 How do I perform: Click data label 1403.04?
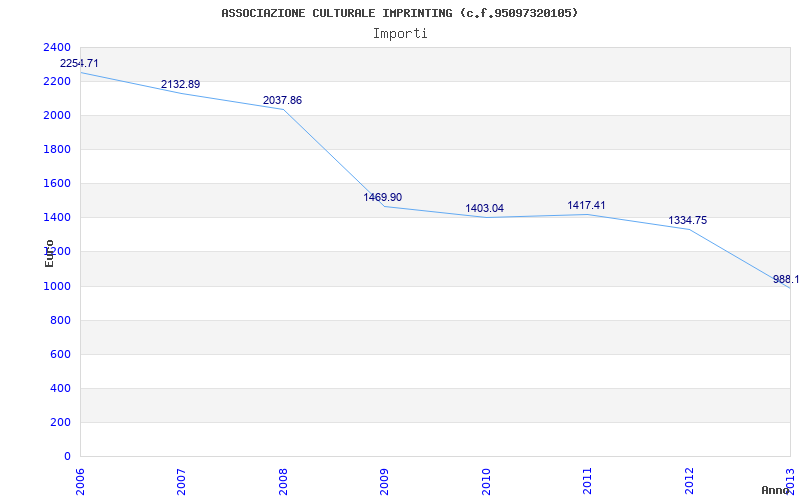coord(484,209)
